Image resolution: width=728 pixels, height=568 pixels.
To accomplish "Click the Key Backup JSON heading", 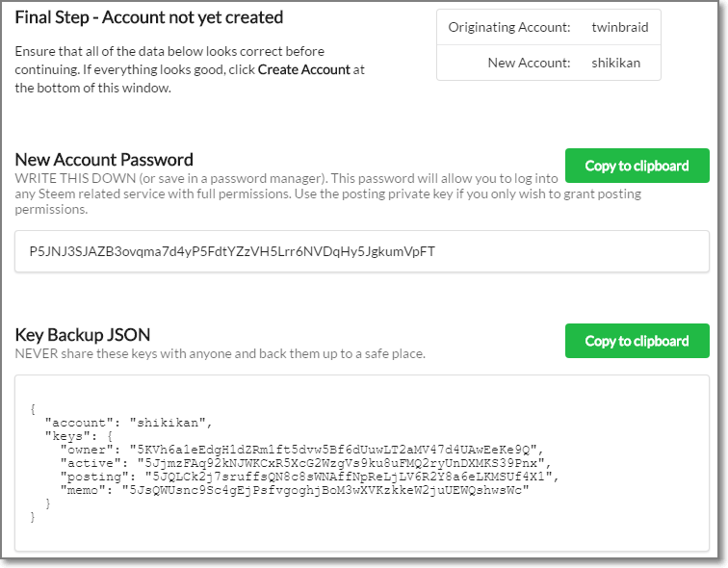I will click(x=83, y=335).
